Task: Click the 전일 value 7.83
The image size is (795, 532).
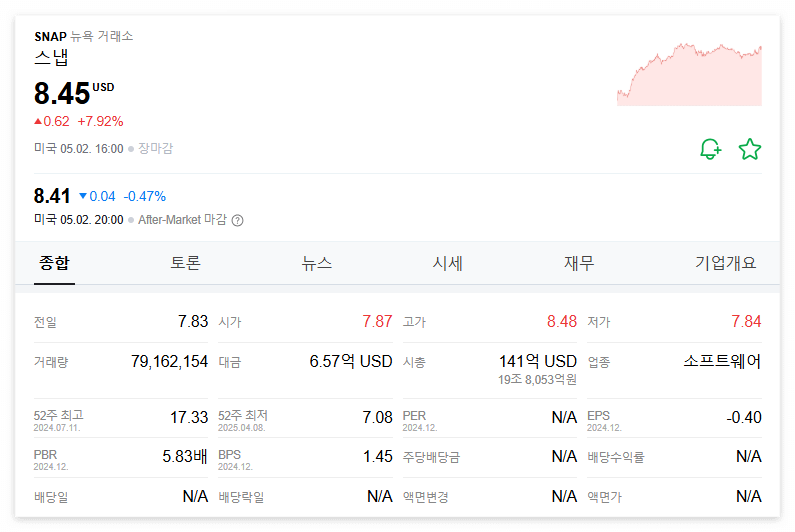Action: (x=193, y=321)
